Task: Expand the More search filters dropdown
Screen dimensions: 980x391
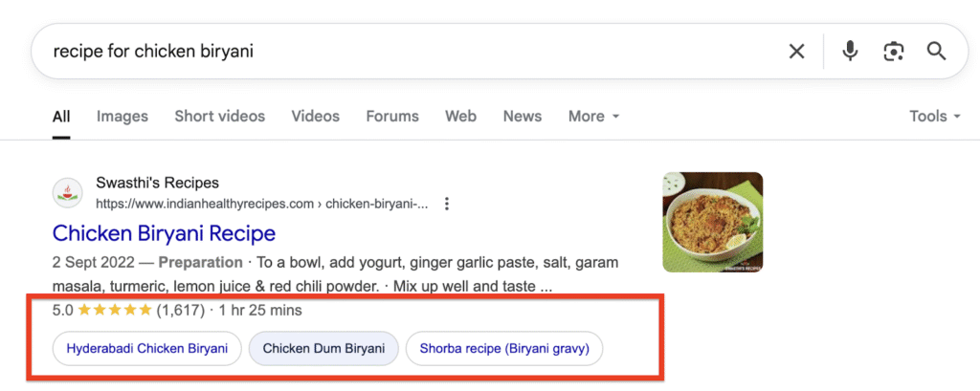Action: click(593, 117)
